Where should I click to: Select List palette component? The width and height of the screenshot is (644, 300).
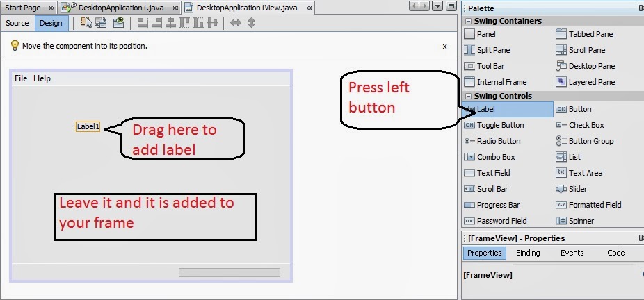tap(568, 157)
